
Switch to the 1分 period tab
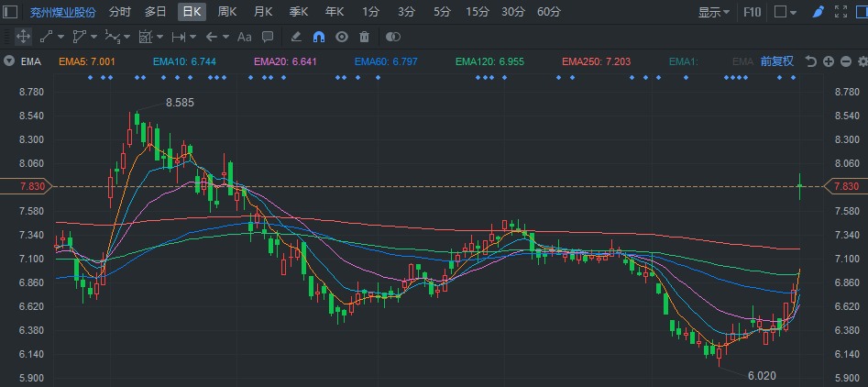pyautogui.click(x=371, y=12)
